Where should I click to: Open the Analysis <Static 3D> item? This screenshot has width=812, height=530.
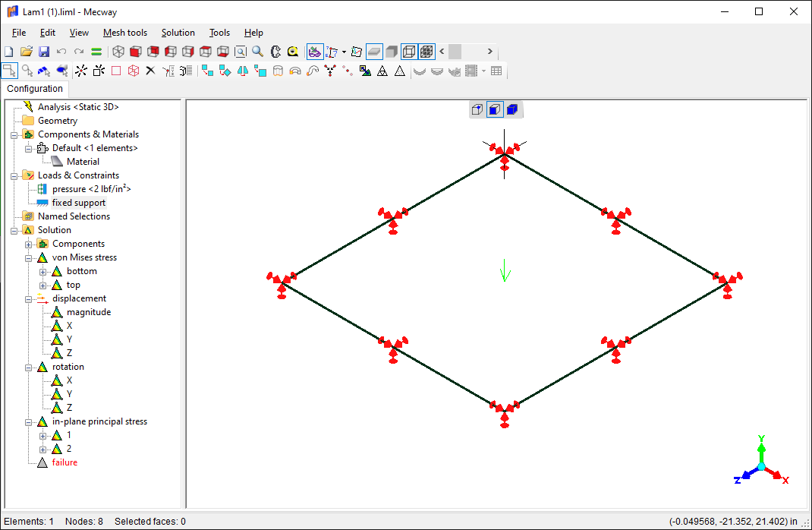click(x=78, y=107)
